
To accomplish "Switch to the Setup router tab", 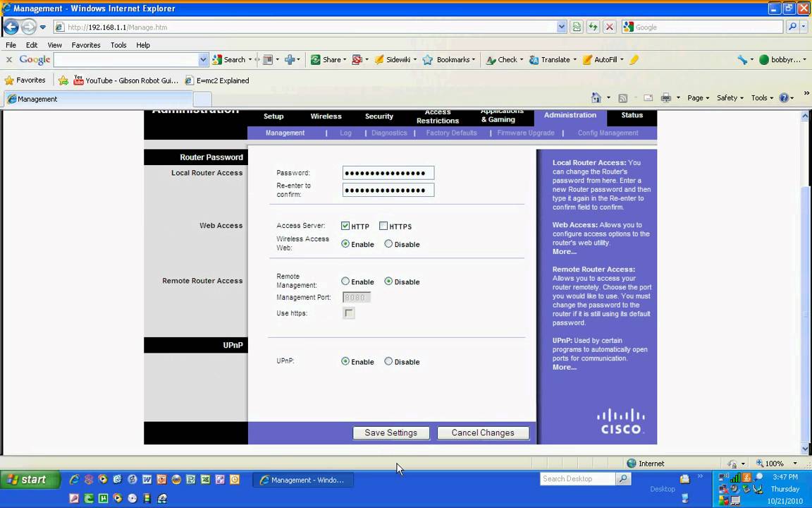I will [x=273, y=116].
